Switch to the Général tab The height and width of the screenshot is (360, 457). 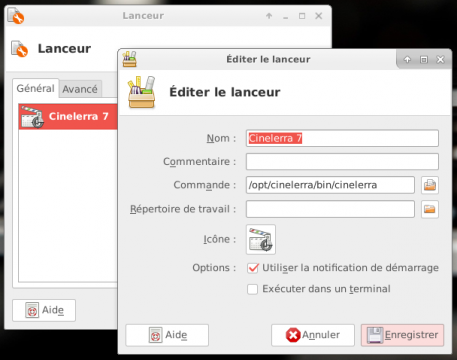[35, 88]
